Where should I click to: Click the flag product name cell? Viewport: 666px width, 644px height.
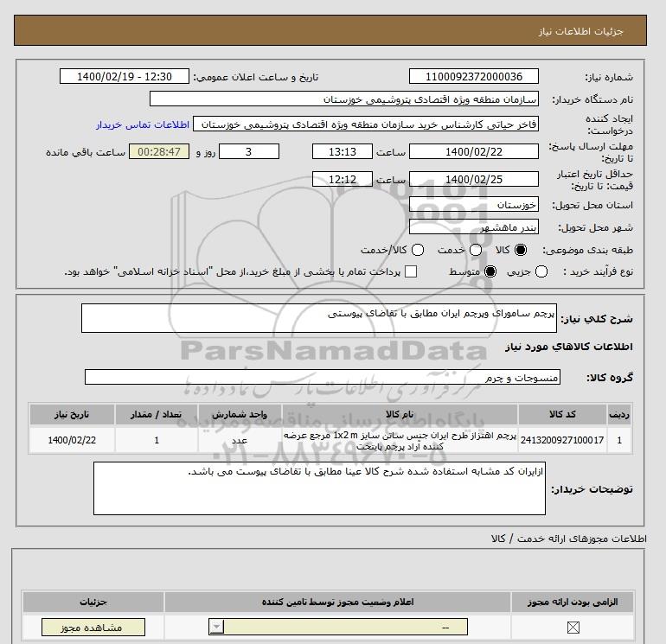click(400, 440)
